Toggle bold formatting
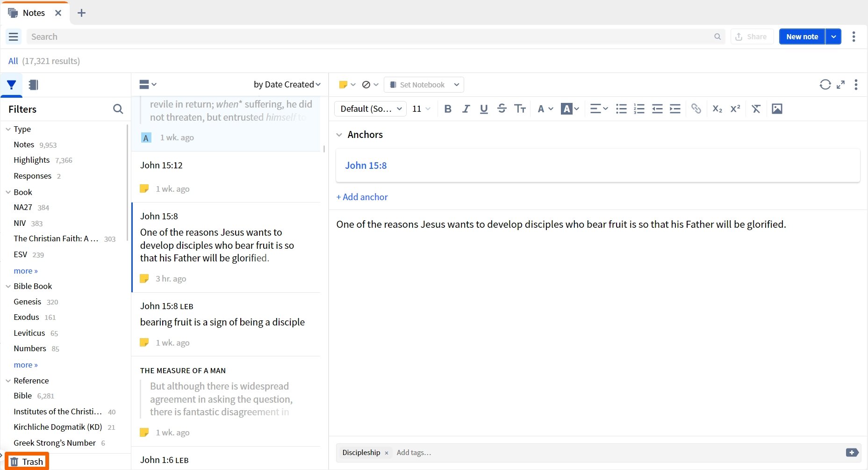 click(x=448, y=109)
